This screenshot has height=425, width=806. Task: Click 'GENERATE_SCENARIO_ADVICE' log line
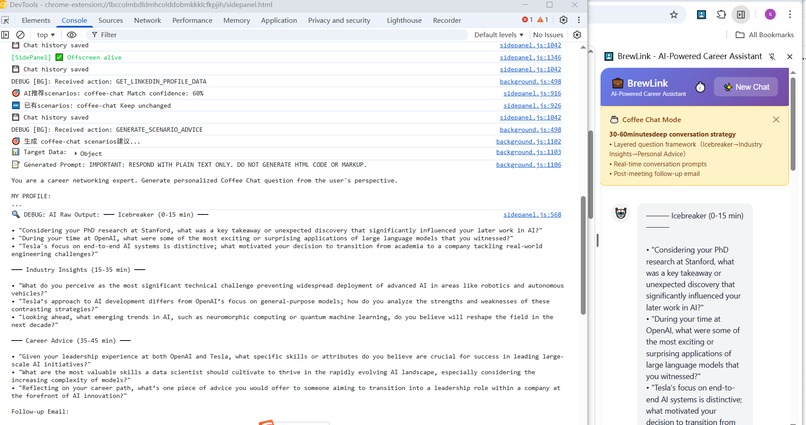[107, 130]
